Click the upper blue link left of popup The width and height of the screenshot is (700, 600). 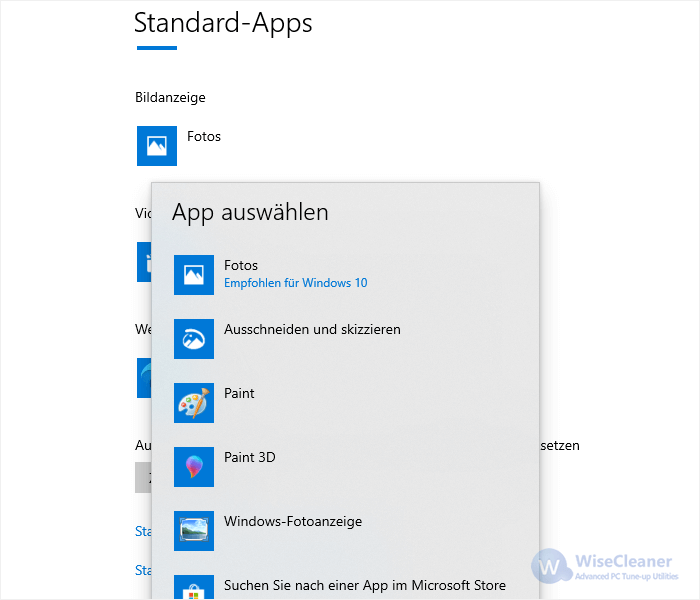[x=142, y=532]
